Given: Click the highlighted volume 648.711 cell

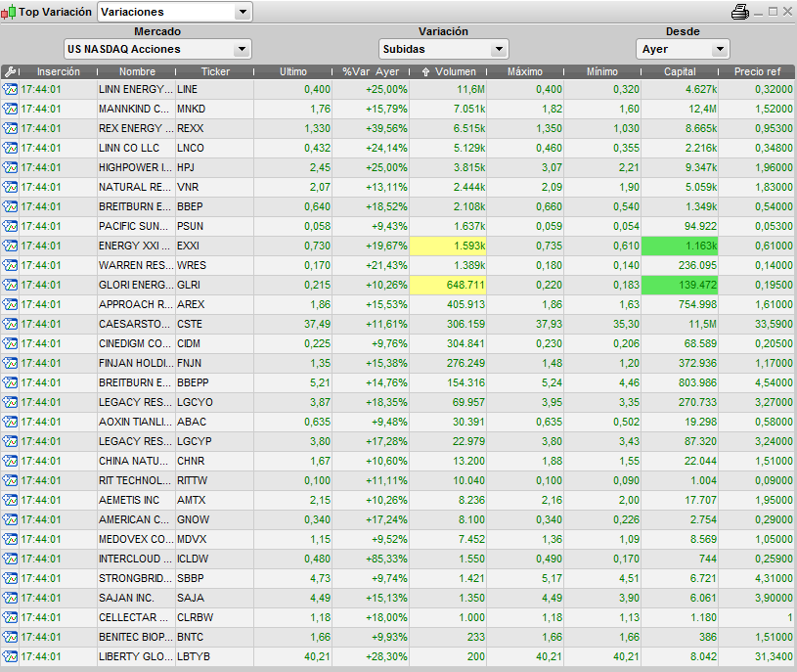Looking at the screenshot, I should click(448, 286).
